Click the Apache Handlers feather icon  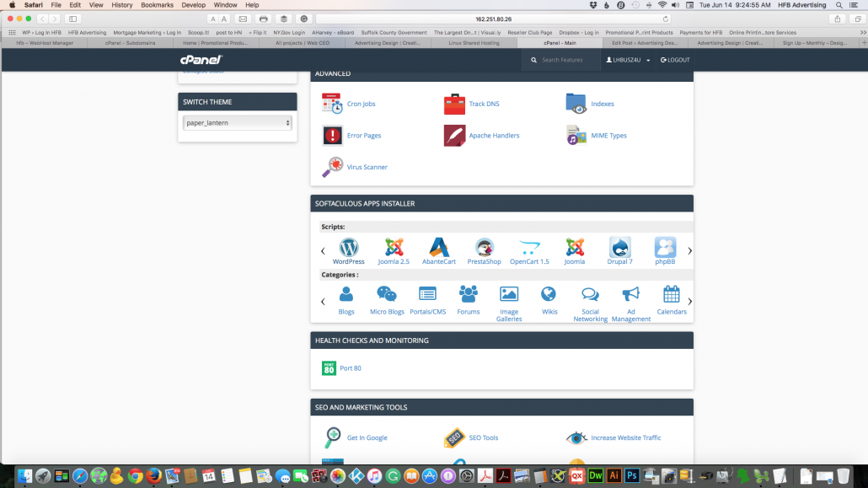coord(454,135)
